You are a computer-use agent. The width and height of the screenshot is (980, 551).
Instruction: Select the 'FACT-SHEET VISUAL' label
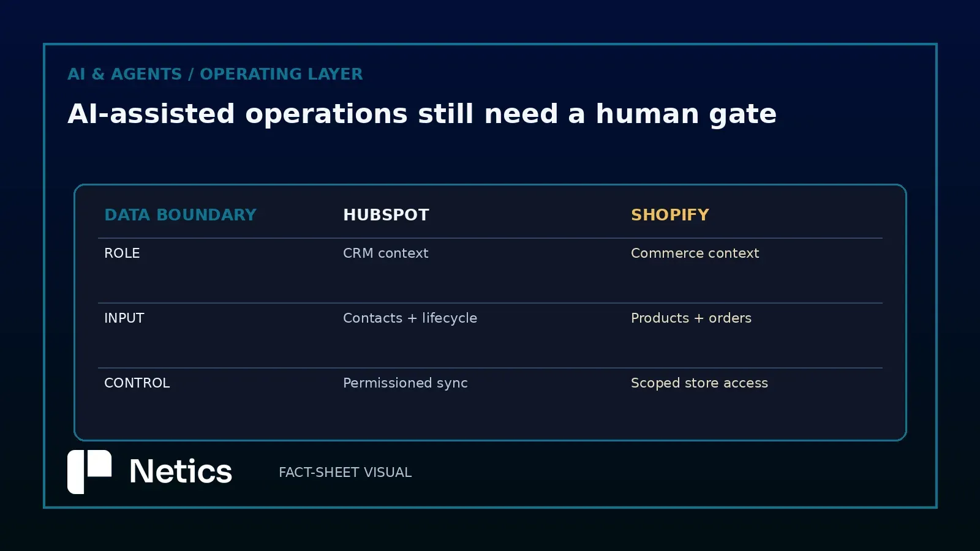(x=345, y=473)
